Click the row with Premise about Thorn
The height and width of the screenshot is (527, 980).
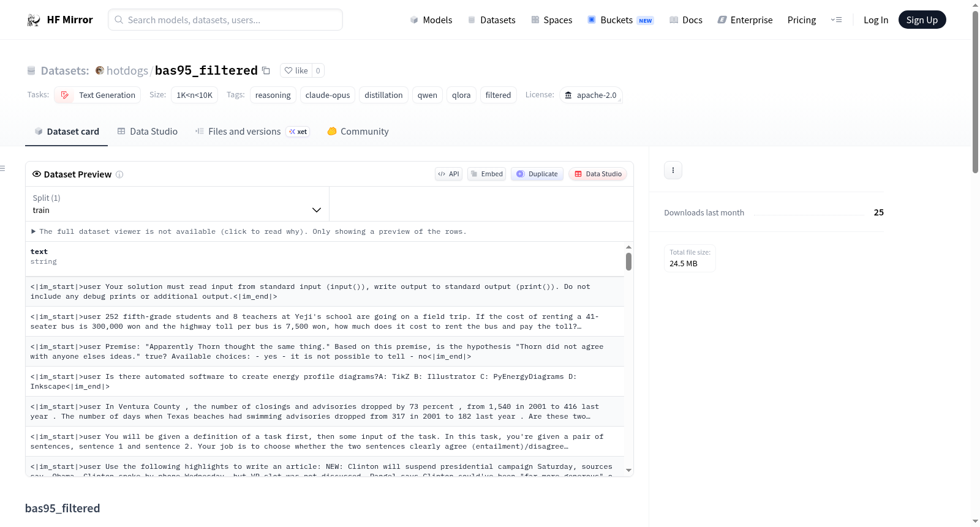pos(325,351)
